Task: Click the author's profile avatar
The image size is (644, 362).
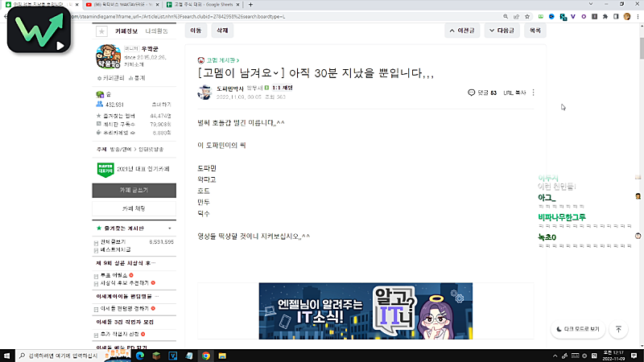Action: point(205,91)
